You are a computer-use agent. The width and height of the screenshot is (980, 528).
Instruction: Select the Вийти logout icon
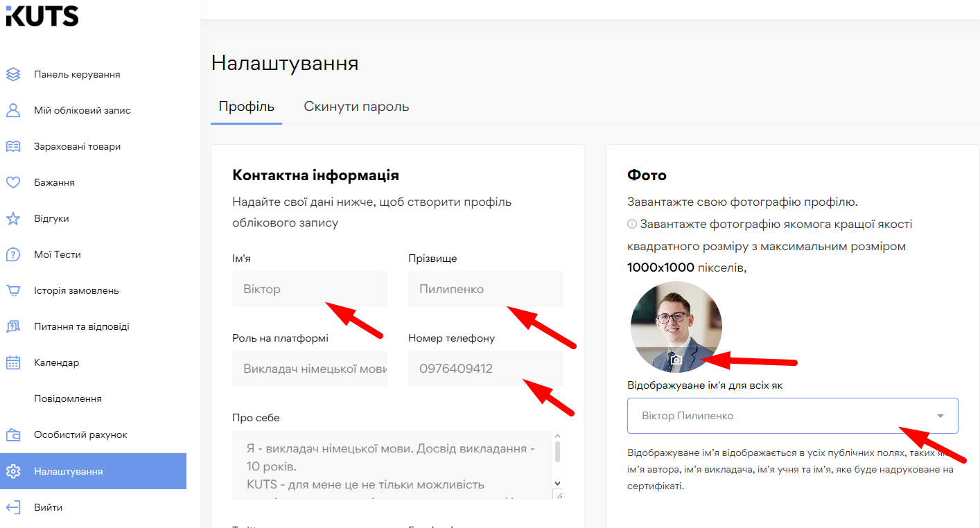(x=14, y=506)
